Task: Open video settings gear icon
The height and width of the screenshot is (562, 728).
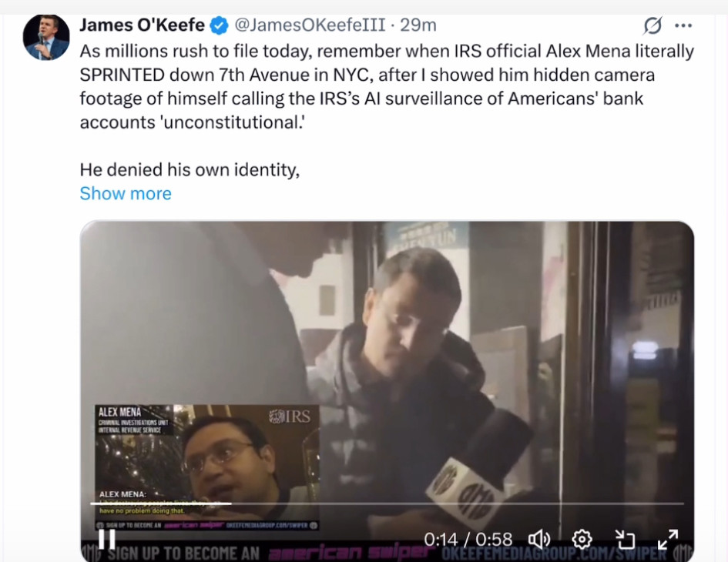Action: [x=582, y=539]
